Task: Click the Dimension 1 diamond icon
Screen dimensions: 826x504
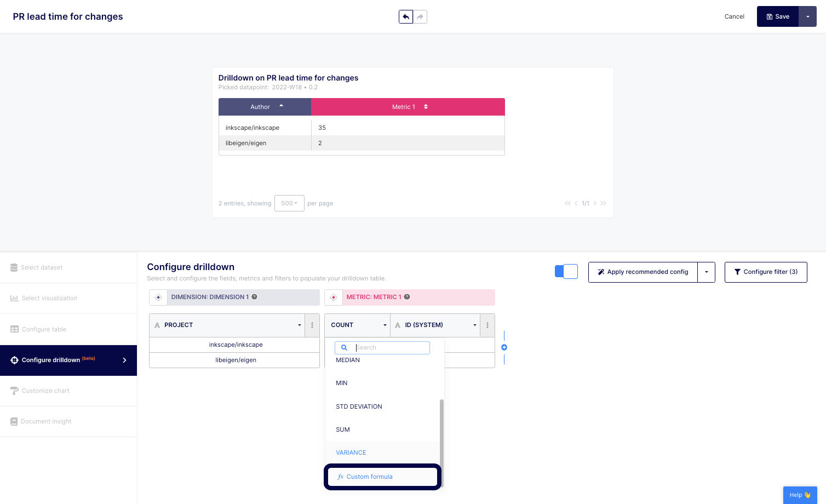Action: (158, 297)
